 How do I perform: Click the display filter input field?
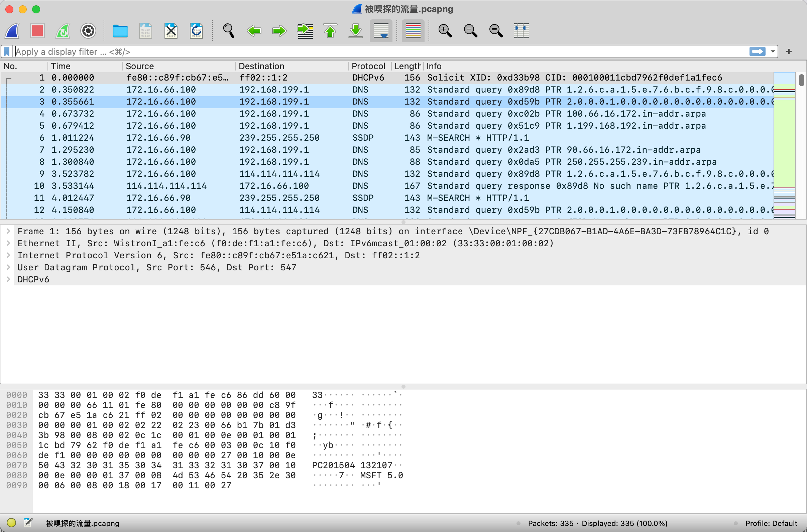tap(373, 51)
